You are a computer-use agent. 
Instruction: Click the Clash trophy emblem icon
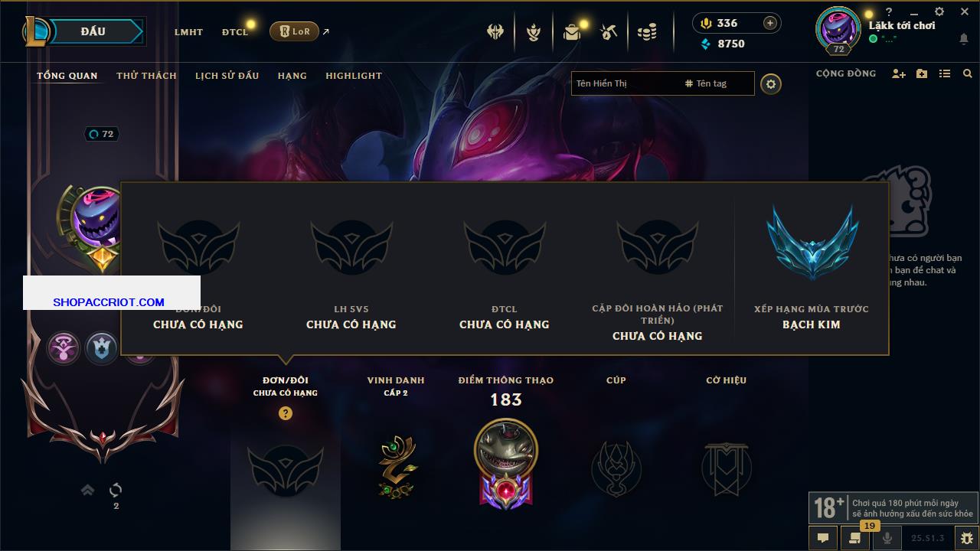616,468
